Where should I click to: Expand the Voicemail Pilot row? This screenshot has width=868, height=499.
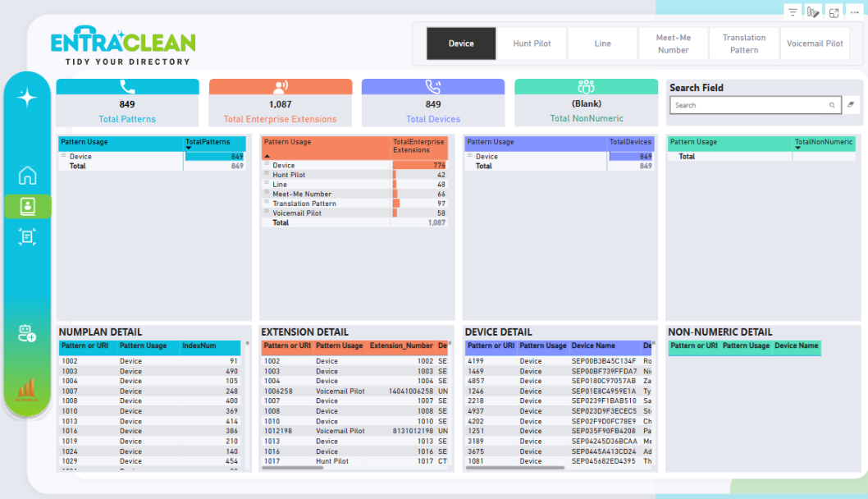(267, 212)
